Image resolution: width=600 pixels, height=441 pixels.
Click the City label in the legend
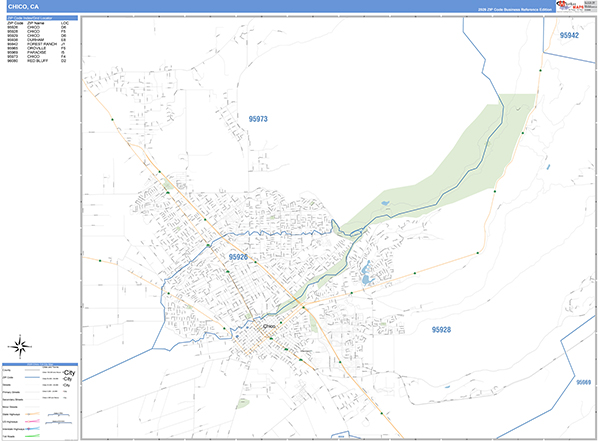(x=69, y=372)
